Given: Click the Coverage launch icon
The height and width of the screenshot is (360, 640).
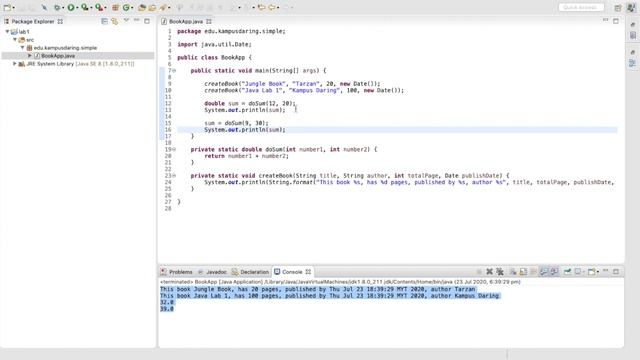Looking at the screenshot, I should click(x=85, y=7).
